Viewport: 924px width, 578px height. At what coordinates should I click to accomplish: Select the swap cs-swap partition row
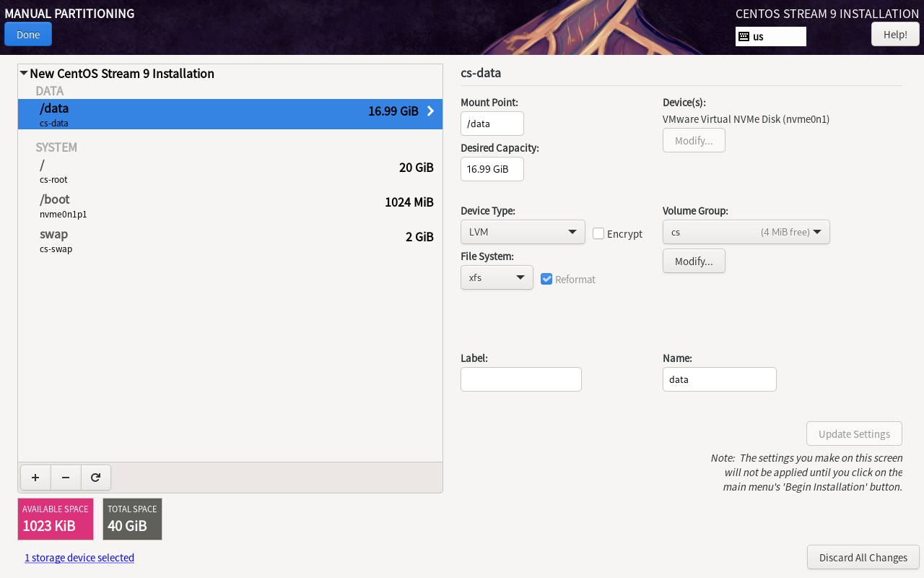(230, 240)
